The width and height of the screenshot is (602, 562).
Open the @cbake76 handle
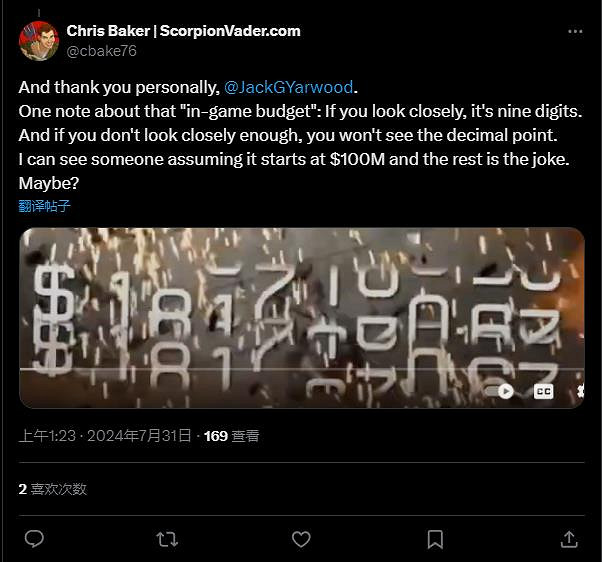point(101,51)
